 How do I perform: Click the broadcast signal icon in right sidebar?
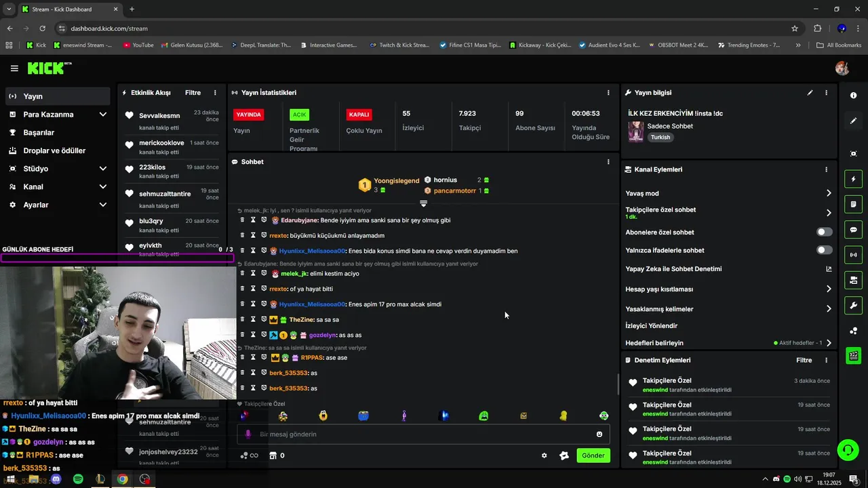point(854,255)
